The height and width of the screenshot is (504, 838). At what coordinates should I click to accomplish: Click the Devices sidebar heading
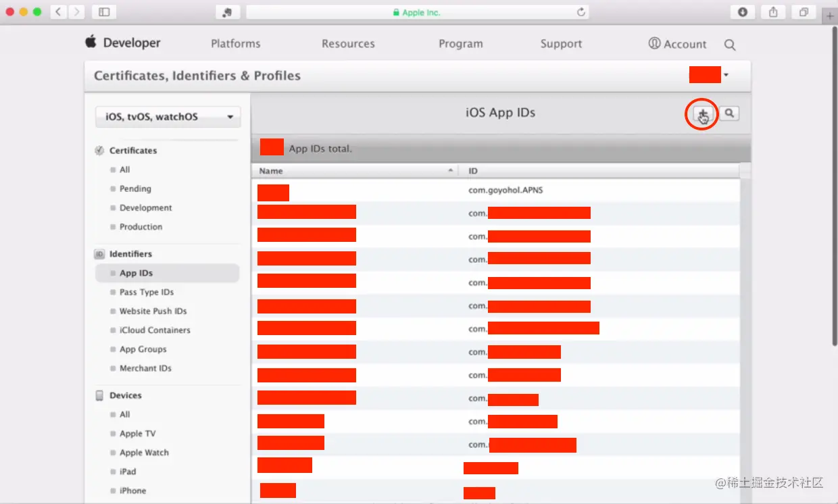tap(126, 395)
